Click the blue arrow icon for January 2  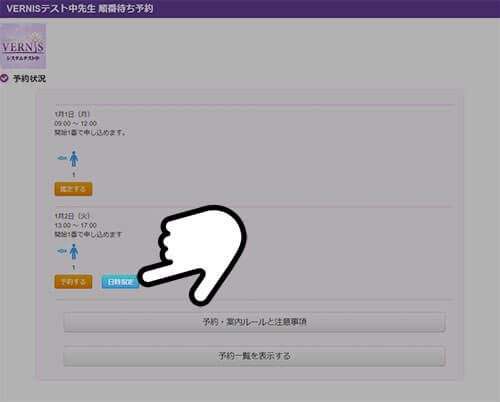click(62, 251)
